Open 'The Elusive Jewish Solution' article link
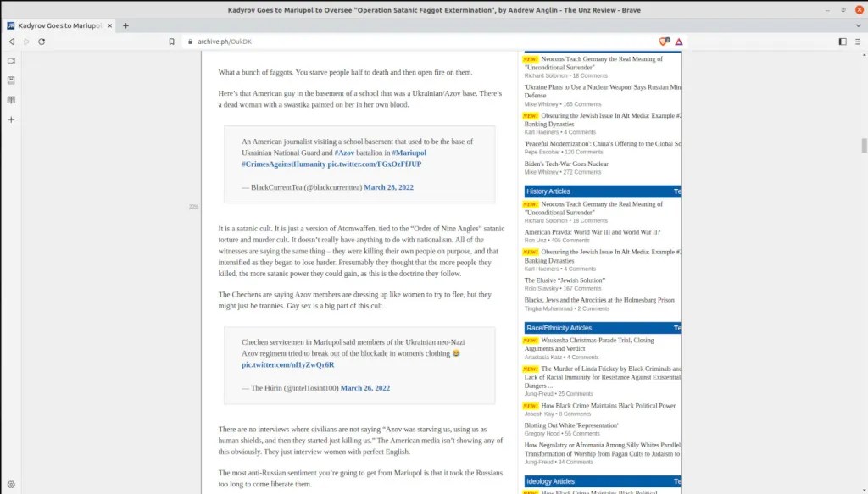This screenshot has width=868, height=494. pyautogui.click(x=564, y=280)
